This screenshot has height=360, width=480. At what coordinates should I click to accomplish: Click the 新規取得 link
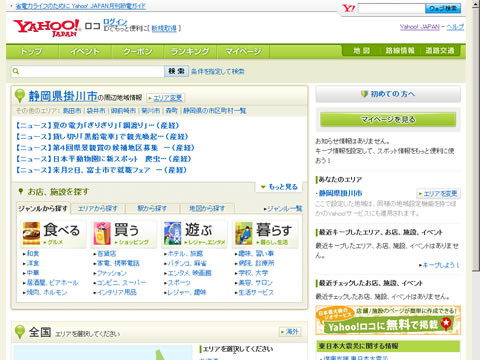pos(164,29)
